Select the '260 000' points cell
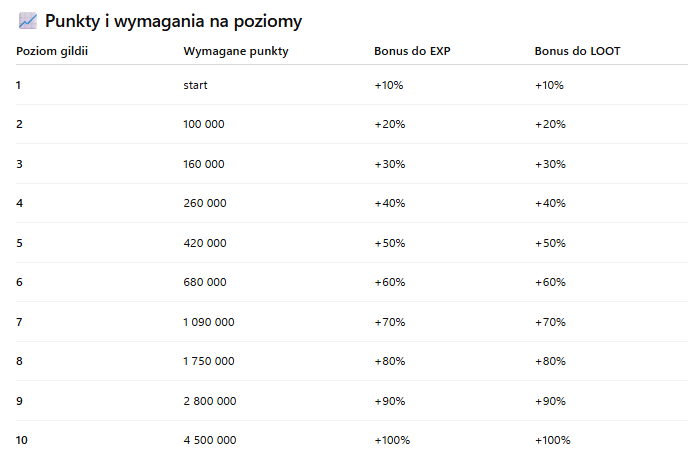The width and height of the screenshot is (692, 464). coord(204,203)
